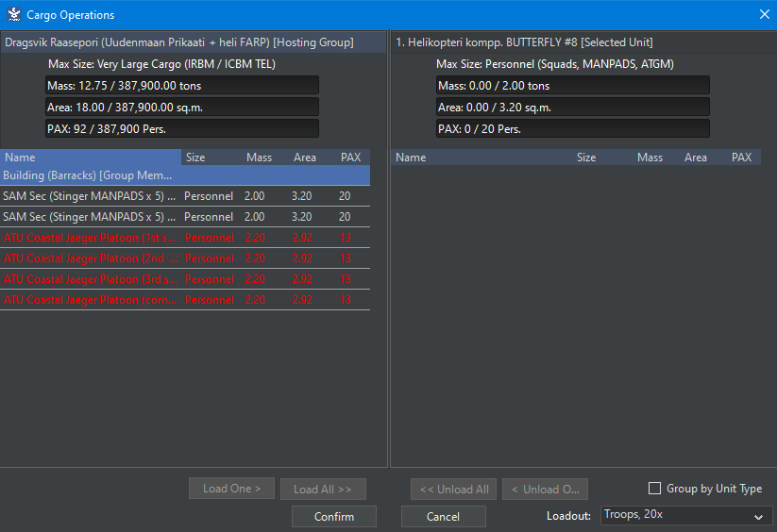Click hosting group PAX: 92 / 387,900 Pers. bar

[x=182, y=128]
